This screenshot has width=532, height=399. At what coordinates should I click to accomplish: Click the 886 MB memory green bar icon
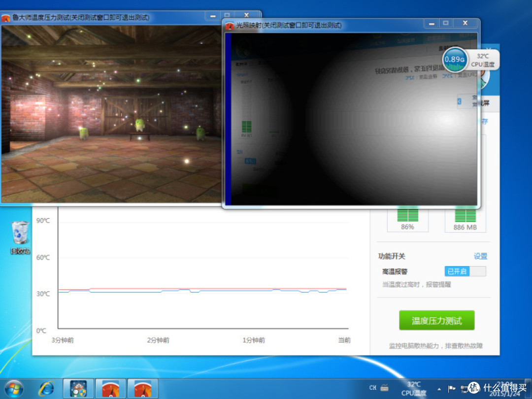[465, 215]
